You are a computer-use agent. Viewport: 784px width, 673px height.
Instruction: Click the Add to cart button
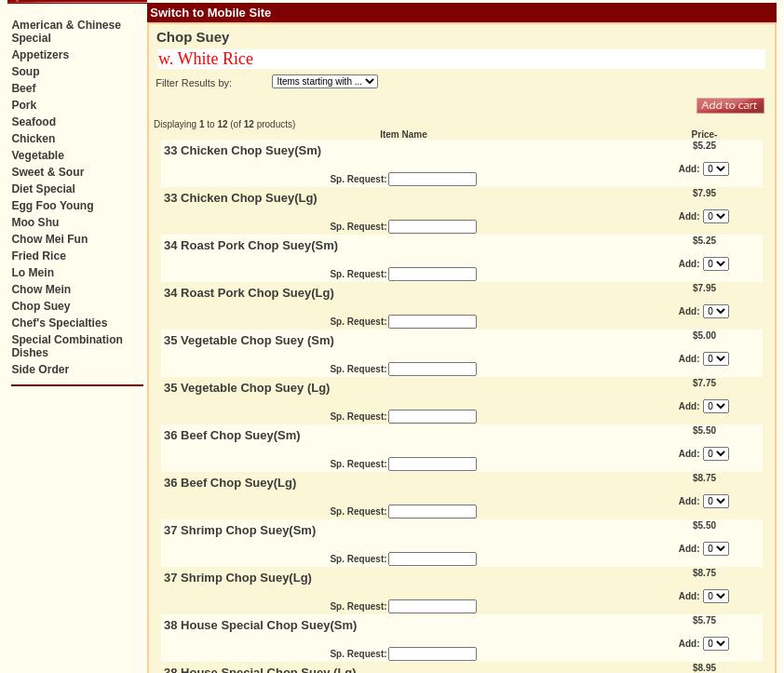point(730,106)
